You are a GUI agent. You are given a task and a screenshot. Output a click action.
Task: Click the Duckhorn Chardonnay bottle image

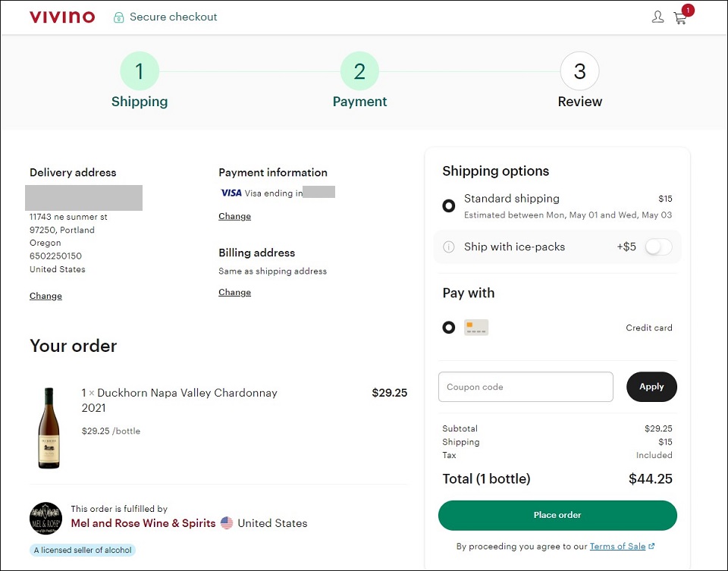[x=49, y=428]
